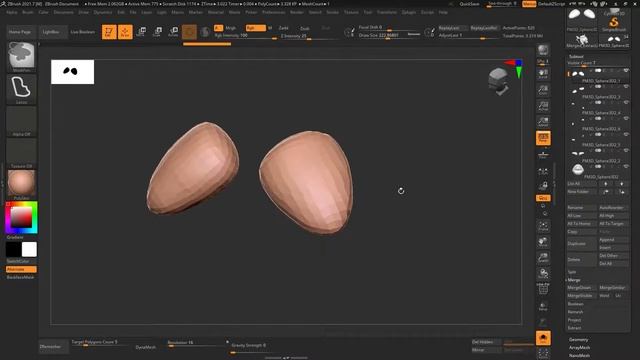Toggle the BackfaceMask option
This screenshot has width=640, height=360.
[21, 277]
